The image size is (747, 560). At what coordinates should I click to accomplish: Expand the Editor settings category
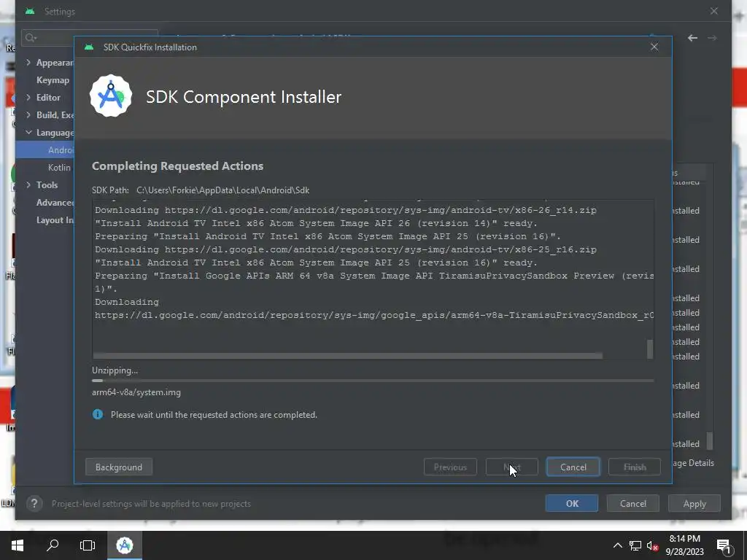click(x=28, y=97)
